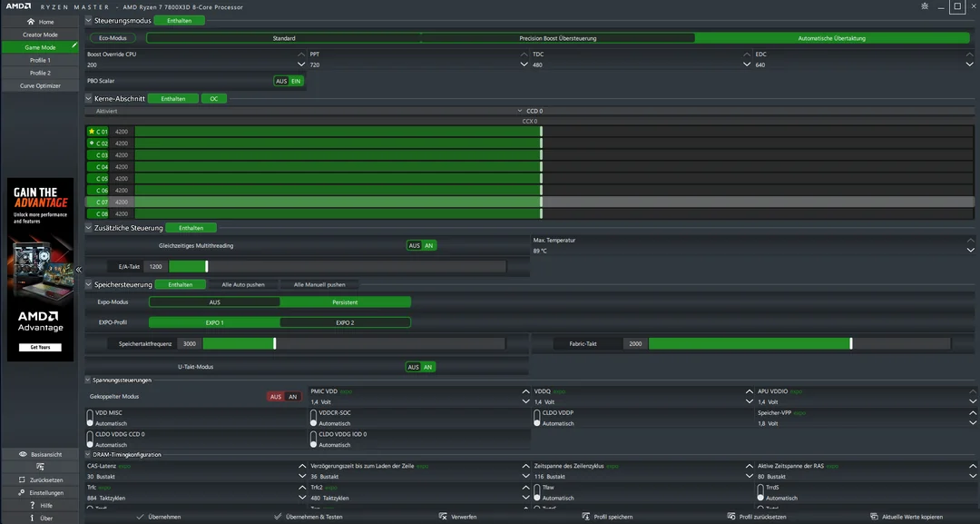Screen dimensions: 980x524
Task: Click the Übernehmen checkmark icon
Action: (x=140, y=517)
